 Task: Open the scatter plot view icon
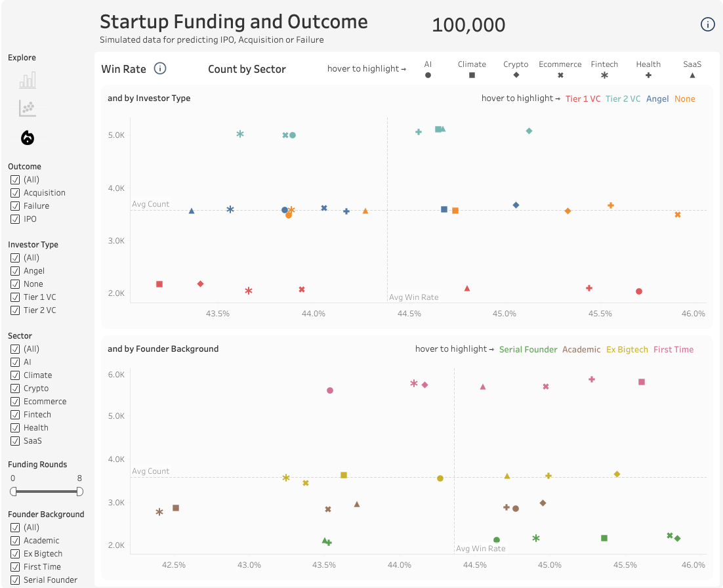point(28,108)
